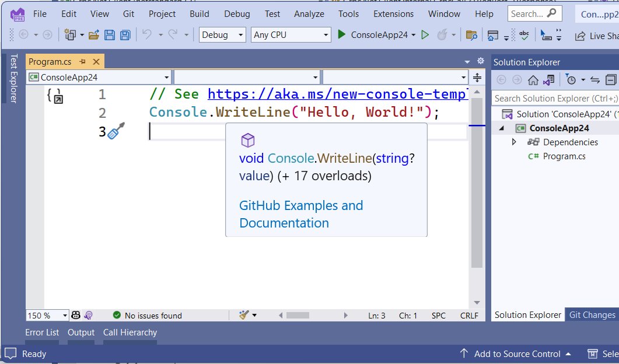Switch views icon in Solution Explorer
Screen dimensions: 619x364
pyautogui.click(x=549, y=80)
